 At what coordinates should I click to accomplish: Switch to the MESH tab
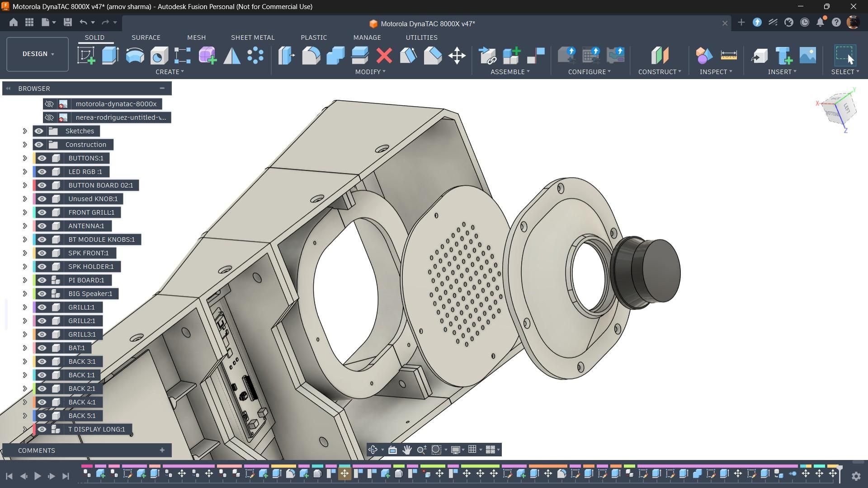click(196, 38)
